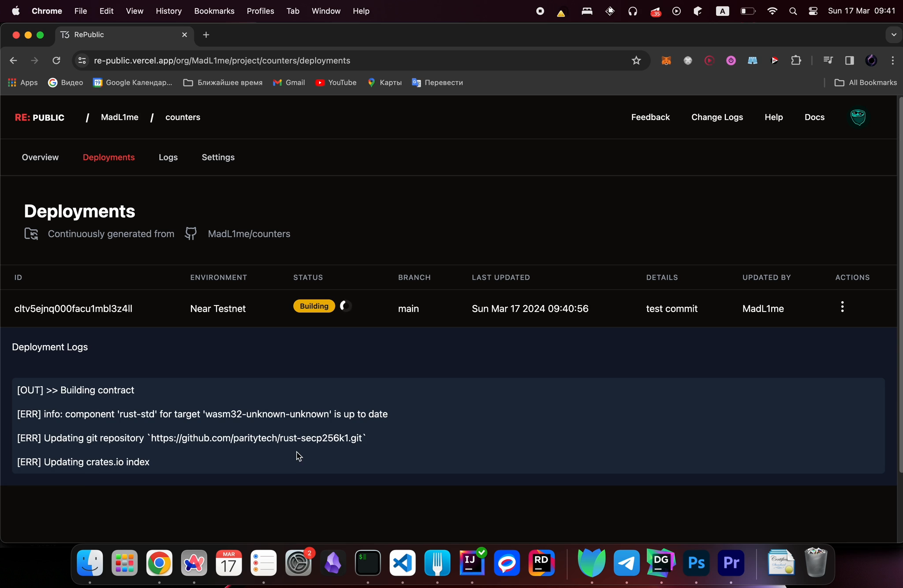
Task: Open the All Bookmarks folder
Action: (x=866, y=82)
